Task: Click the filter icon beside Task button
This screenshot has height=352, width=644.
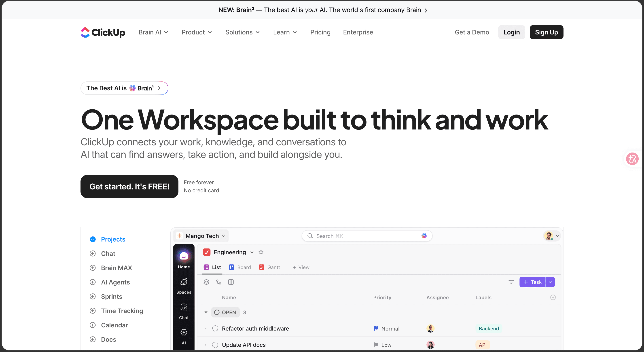Action: (x=511, y=282)
